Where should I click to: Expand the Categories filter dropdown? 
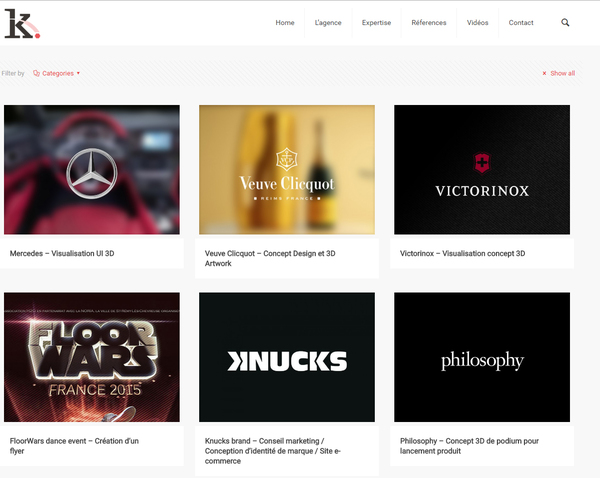57,73
